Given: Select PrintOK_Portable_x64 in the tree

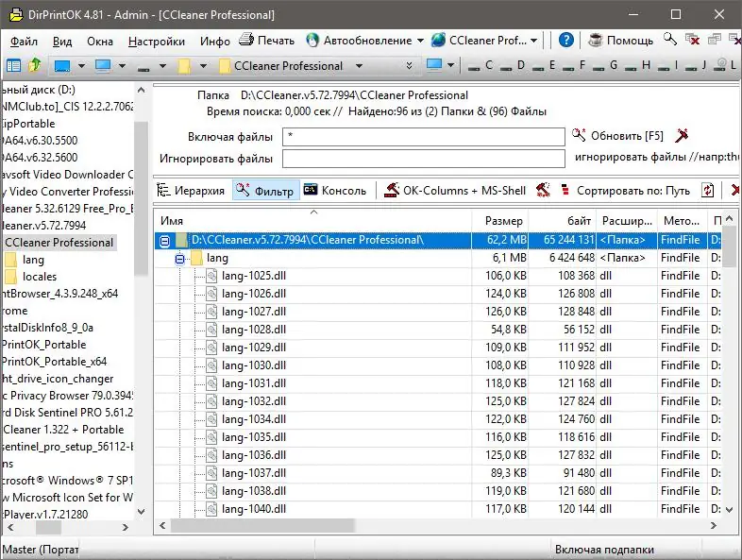Looking at the screenshot, I should click(55, 362).
